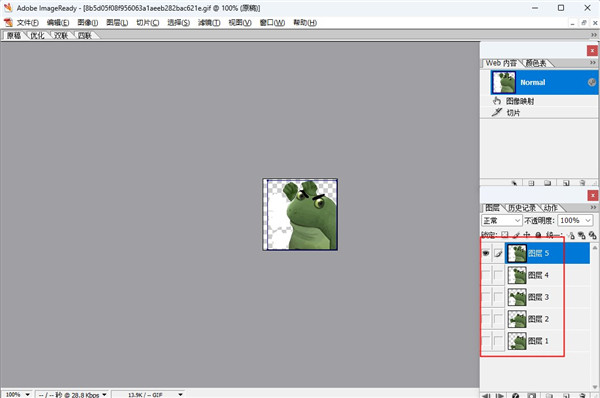
Task: Expand the document view tab bar chevron
Action: 593,35
